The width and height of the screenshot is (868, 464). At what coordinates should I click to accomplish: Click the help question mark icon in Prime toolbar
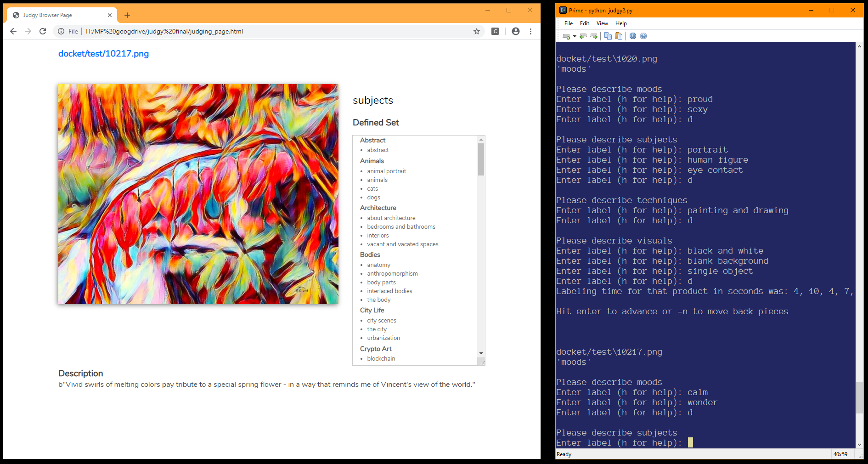[x=643, y=36]
